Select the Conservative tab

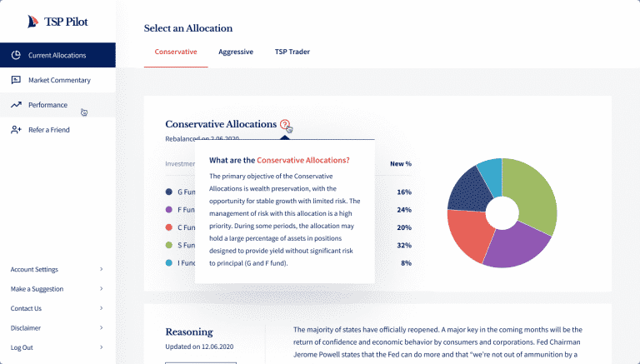pyautogui.click(x=176, y=52)
